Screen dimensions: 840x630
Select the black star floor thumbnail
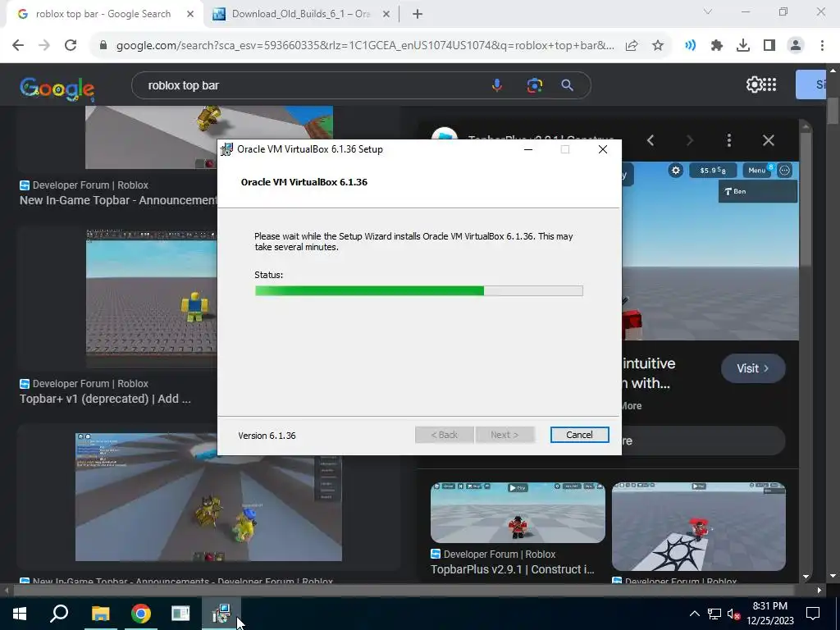(699, 527)
